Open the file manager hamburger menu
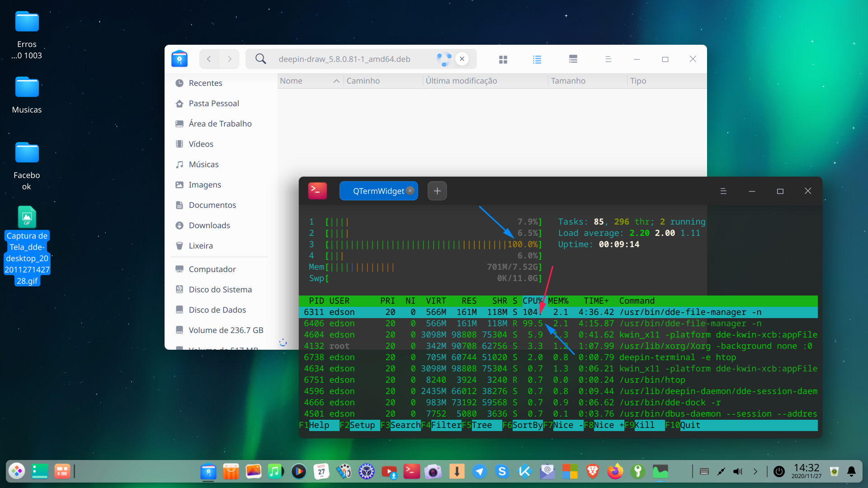 (608, 59)
